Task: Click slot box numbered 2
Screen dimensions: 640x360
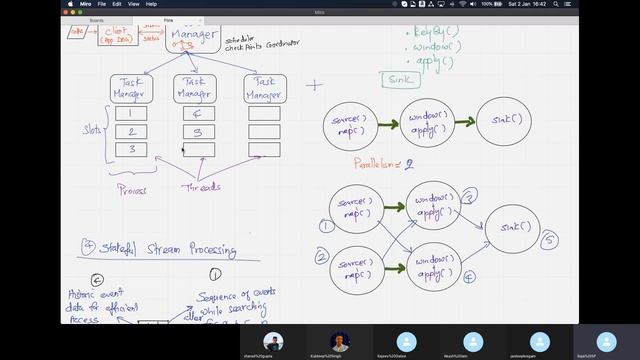Action: 131,131
